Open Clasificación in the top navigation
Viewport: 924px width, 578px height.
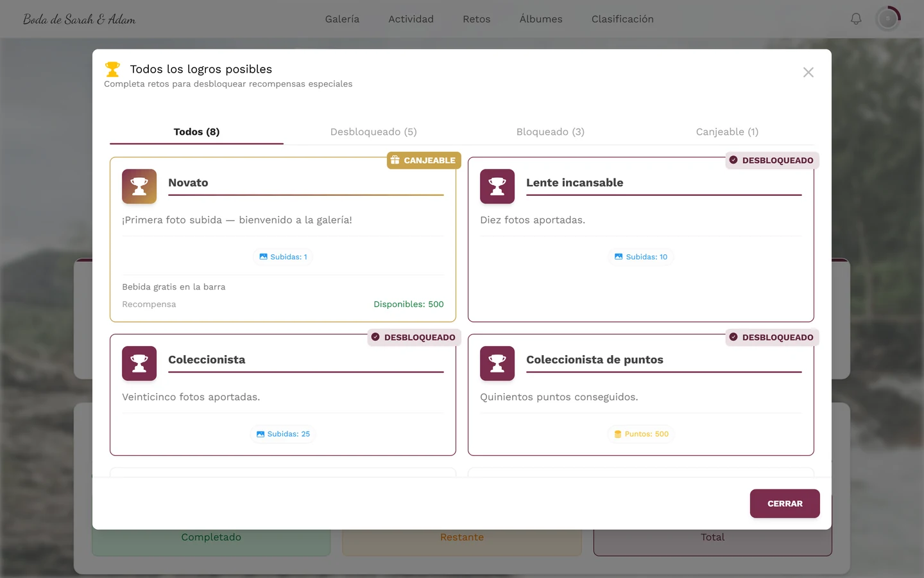[x=622, y=19]
